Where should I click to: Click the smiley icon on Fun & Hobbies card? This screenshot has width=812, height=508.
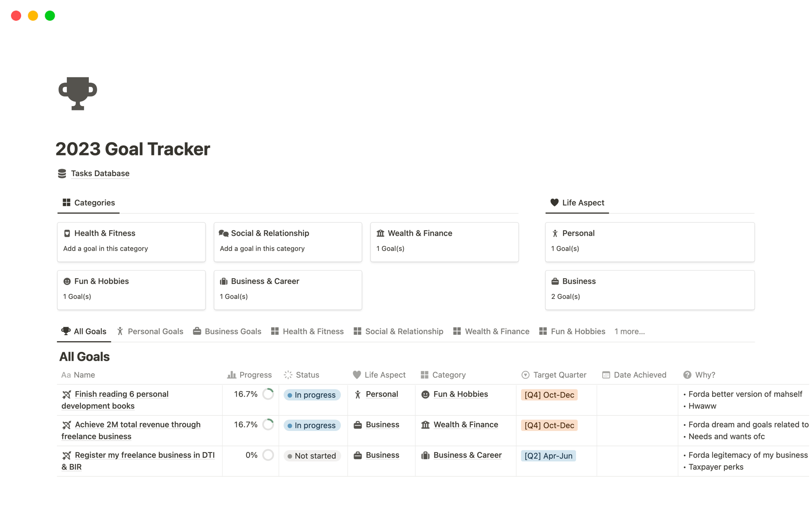pyautogui.click(x=67, y=281)
